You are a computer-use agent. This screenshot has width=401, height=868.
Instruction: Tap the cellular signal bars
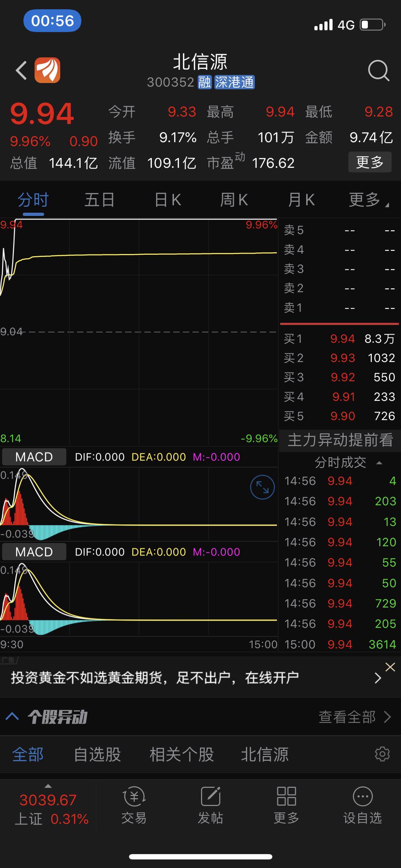[323, 25]
